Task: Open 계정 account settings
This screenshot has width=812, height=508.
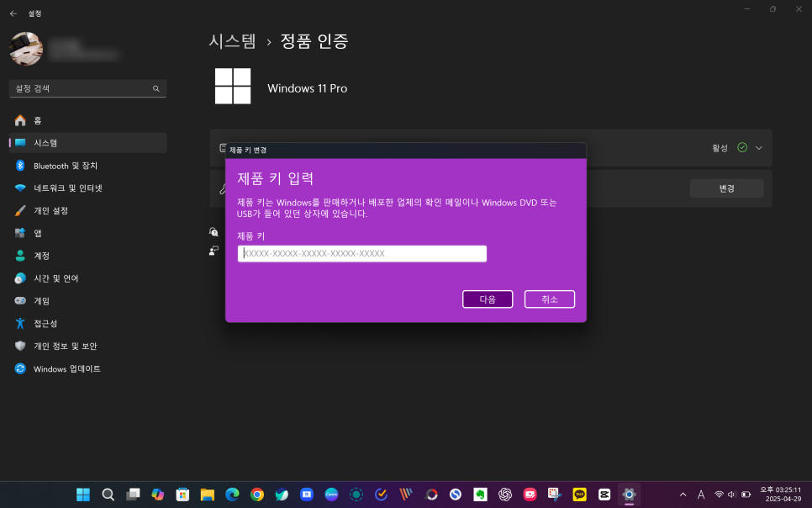Action: (x=87, y=256)
